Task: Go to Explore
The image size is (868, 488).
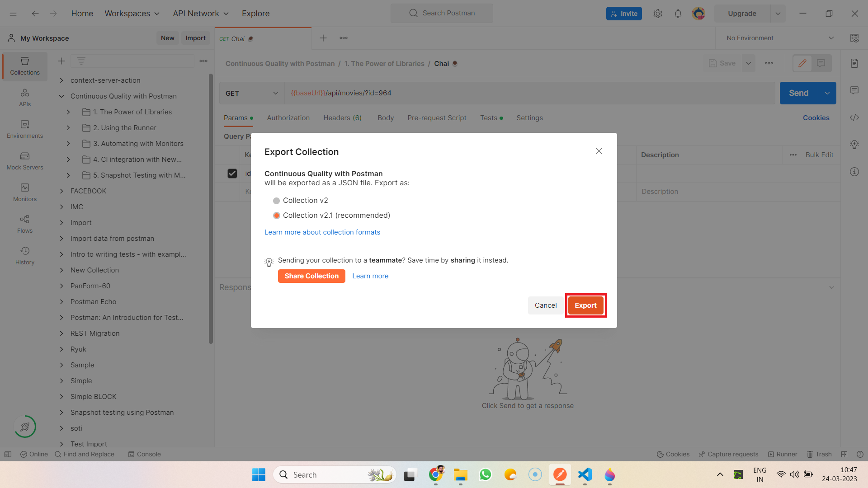Action: coord(255,14)
